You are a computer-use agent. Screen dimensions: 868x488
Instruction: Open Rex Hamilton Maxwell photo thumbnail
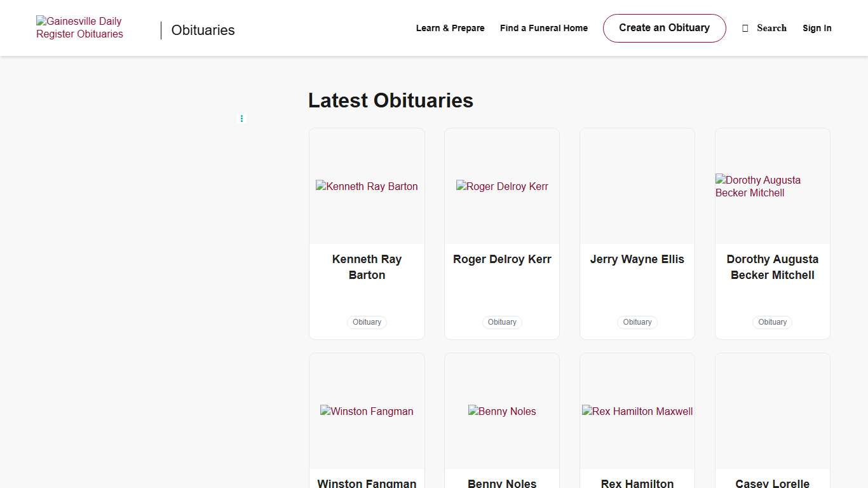(637, 411)
